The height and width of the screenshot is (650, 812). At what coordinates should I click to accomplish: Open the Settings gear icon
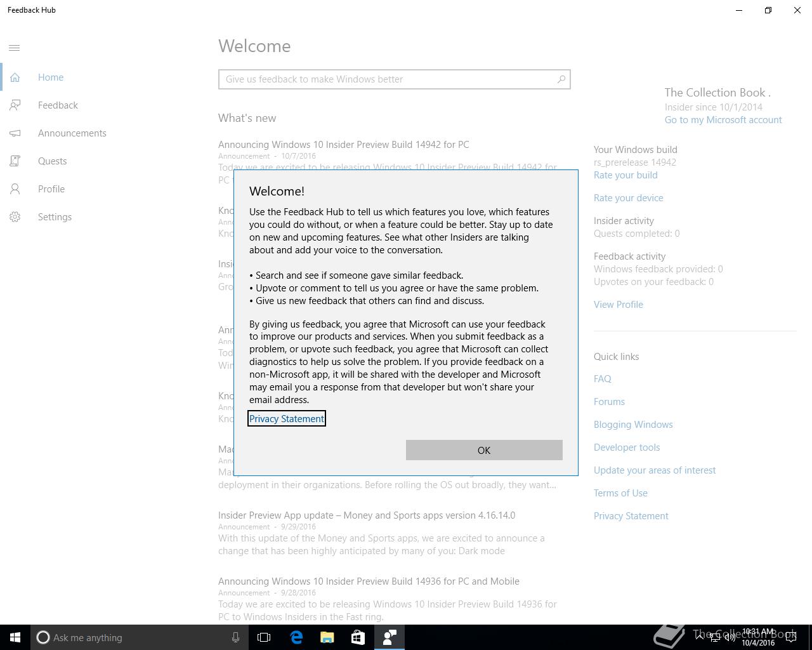[x=15, y=217]
